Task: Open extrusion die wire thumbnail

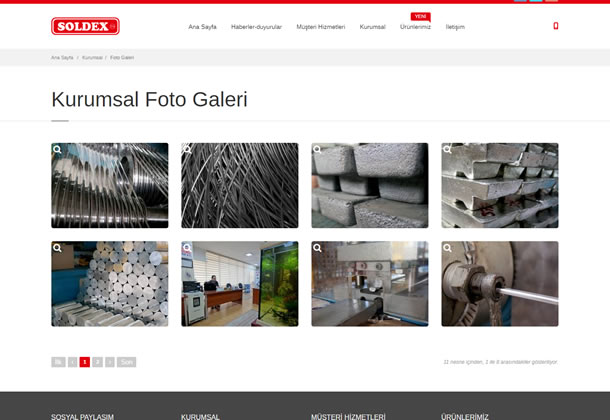Action: point(500,284)
